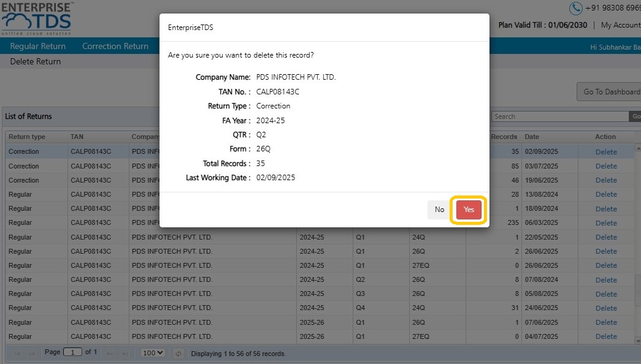Viewport: 641px width, 364px height.
Task: Click inside the Search field
Action: tap(559, 116)
